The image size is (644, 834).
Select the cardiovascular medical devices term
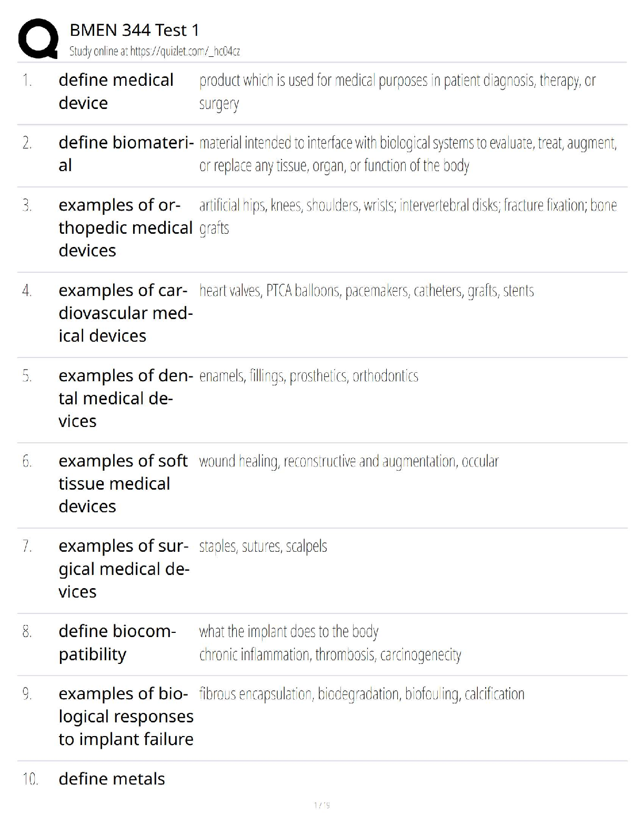[125, 313]
